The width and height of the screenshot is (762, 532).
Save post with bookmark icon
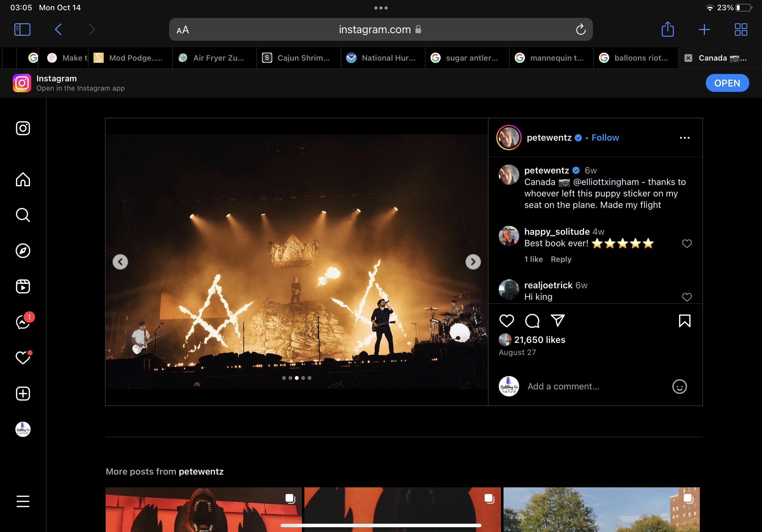tap(684, 321)
